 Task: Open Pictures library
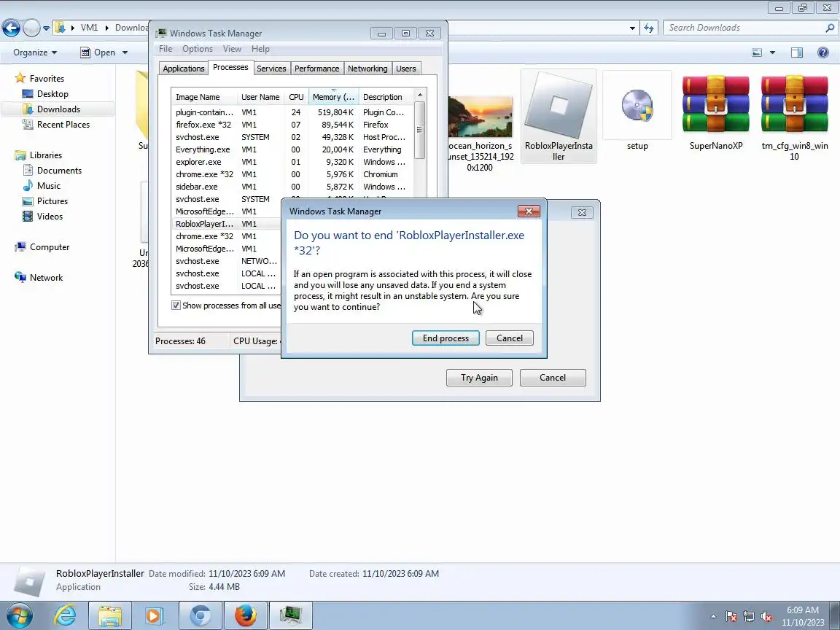[52, 201]
